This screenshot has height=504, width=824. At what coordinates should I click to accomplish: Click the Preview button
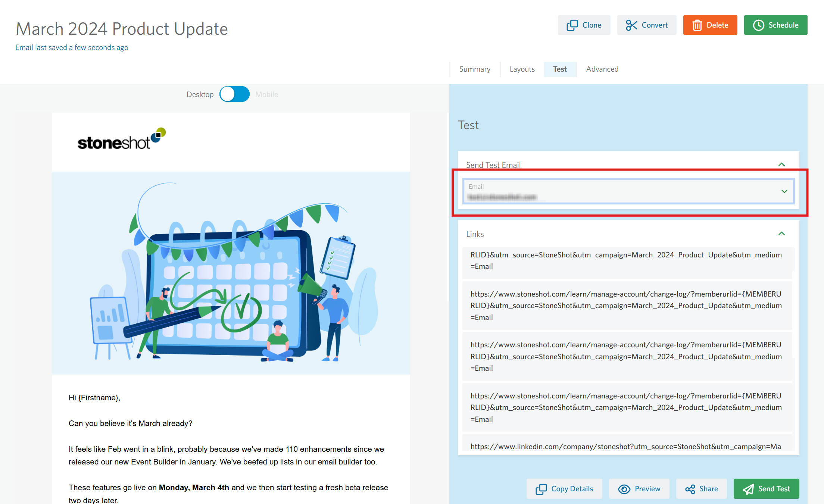[x=639, y=489]
